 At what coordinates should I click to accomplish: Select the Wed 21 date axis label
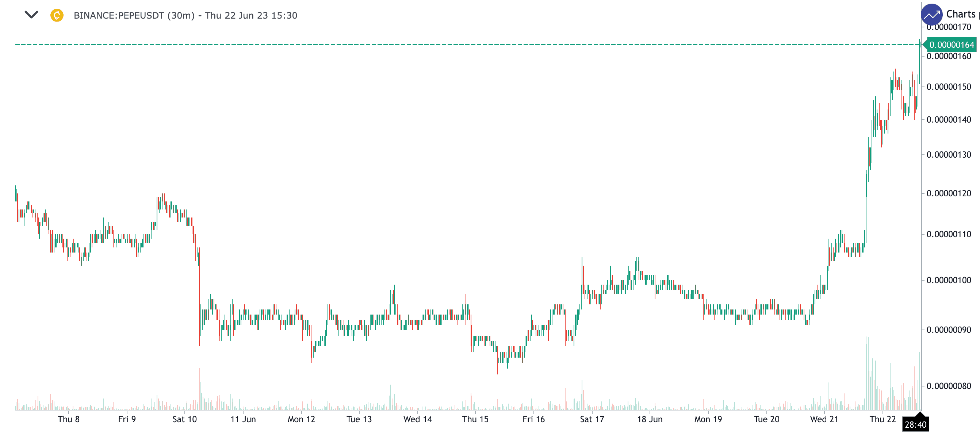[824, 419]
